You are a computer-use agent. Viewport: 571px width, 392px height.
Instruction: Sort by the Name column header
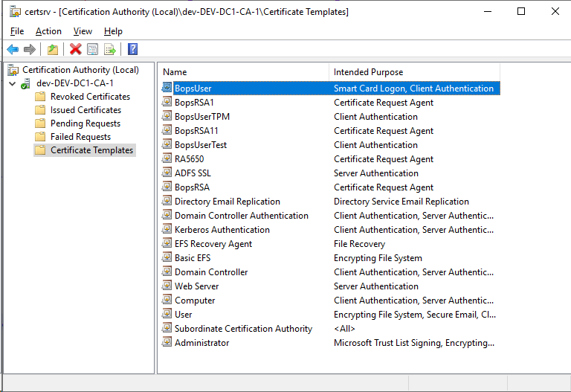point(244,72)
